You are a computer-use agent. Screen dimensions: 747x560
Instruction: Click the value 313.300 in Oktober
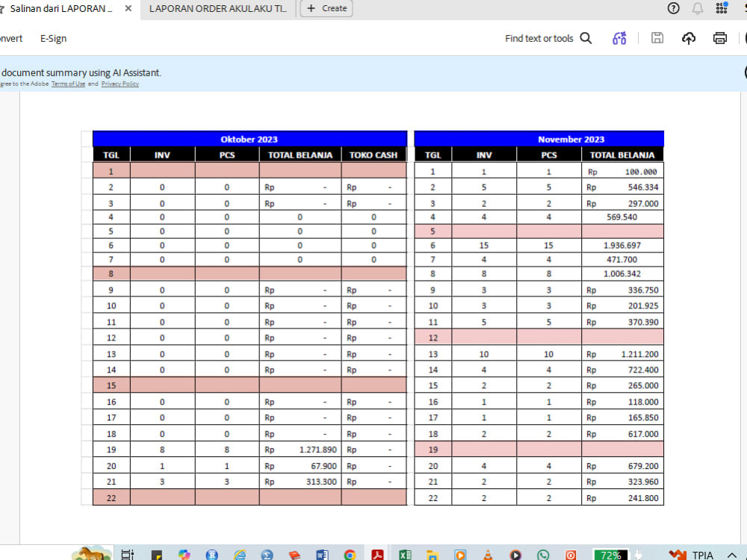321,482
